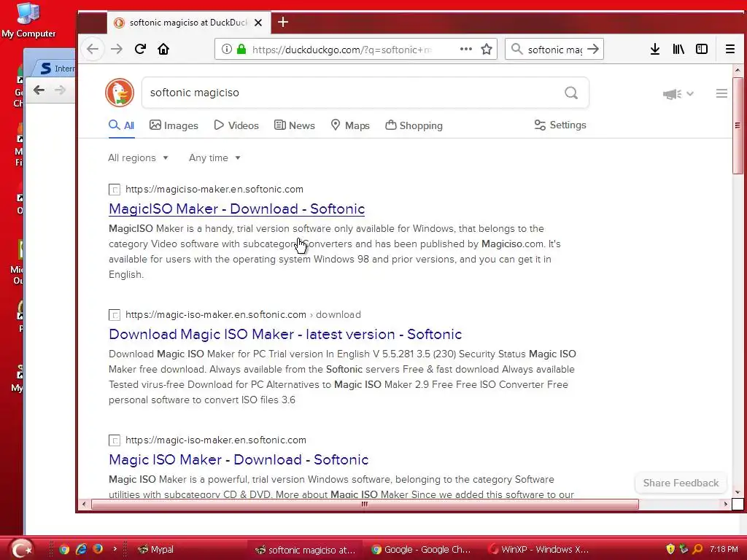Bookmark this page with the star

coord(487,49)
